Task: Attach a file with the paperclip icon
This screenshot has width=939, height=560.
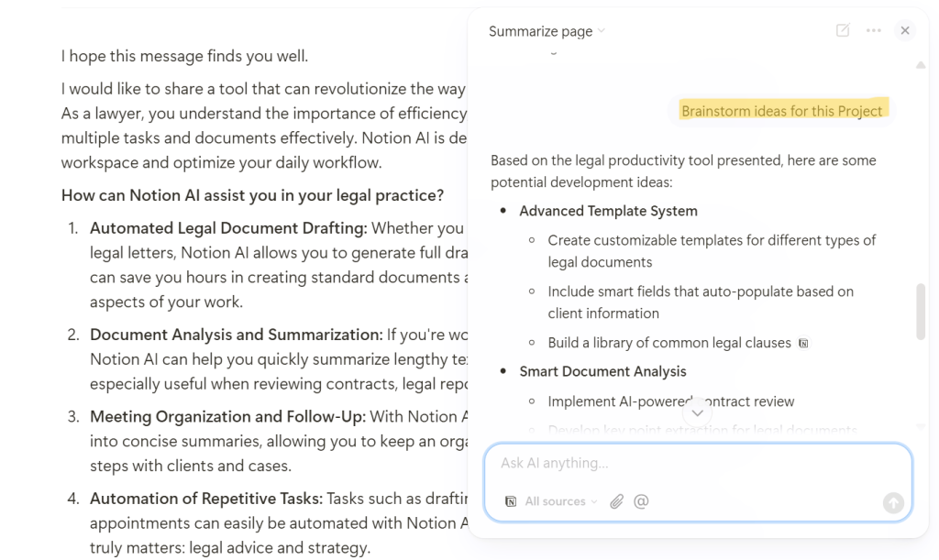Action: (617, 501)
